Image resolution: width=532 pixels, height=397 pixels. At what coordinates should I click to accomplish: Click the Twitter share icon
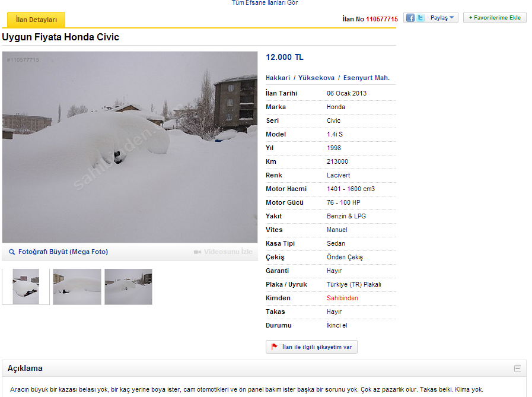(420, 18)
